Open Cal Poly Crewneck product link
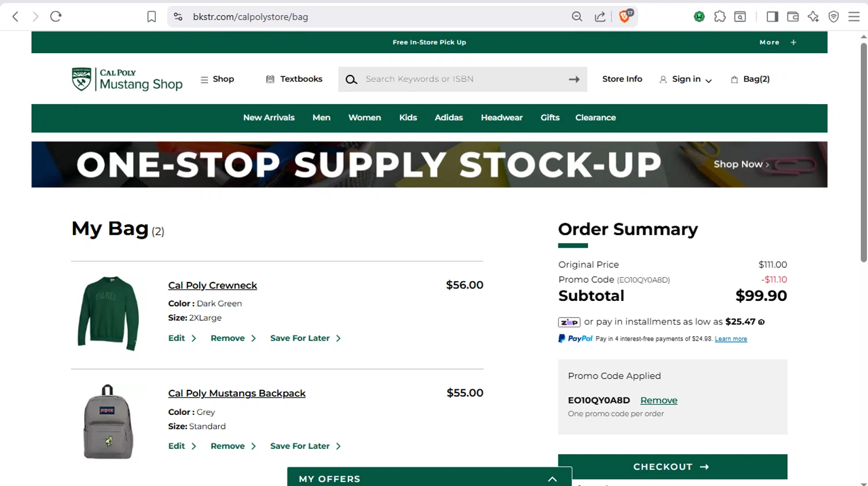868x486 pixels. tap(212, 285)
